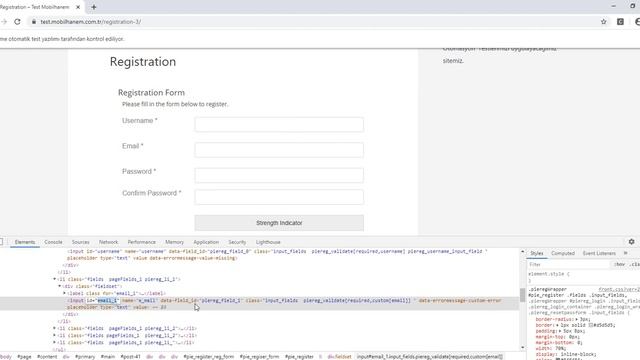Select input#email_1 breadcrumb
Image resolution: width=640 pixels, height=360 pixels.
tap(429, 357)
